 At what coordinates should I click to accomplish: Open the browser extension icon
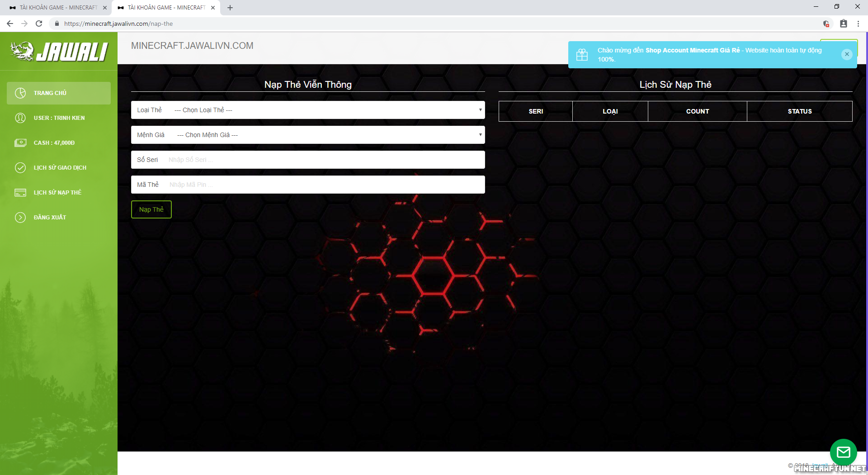(826, 24)
